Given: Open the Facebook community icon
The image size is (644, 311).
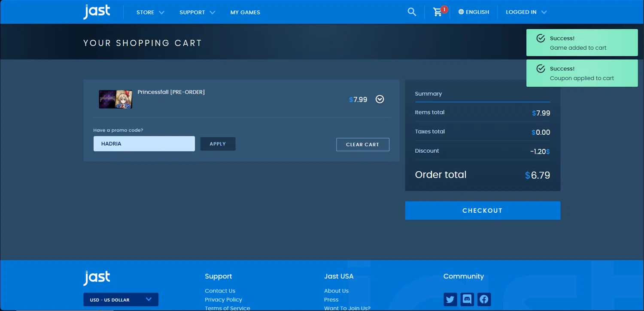Looking at the screenshot, I should [484, 299].
